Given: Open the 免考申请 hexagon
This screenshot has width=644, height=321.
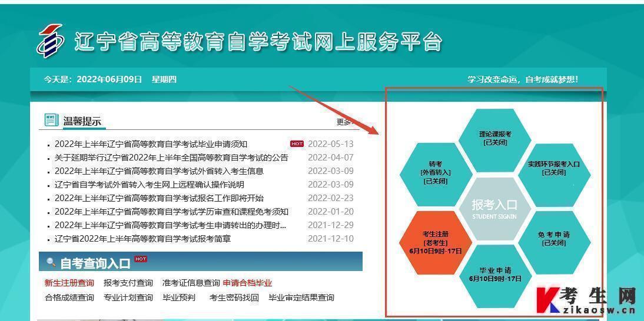Looking at the screenshot, I should coord(554,243).
